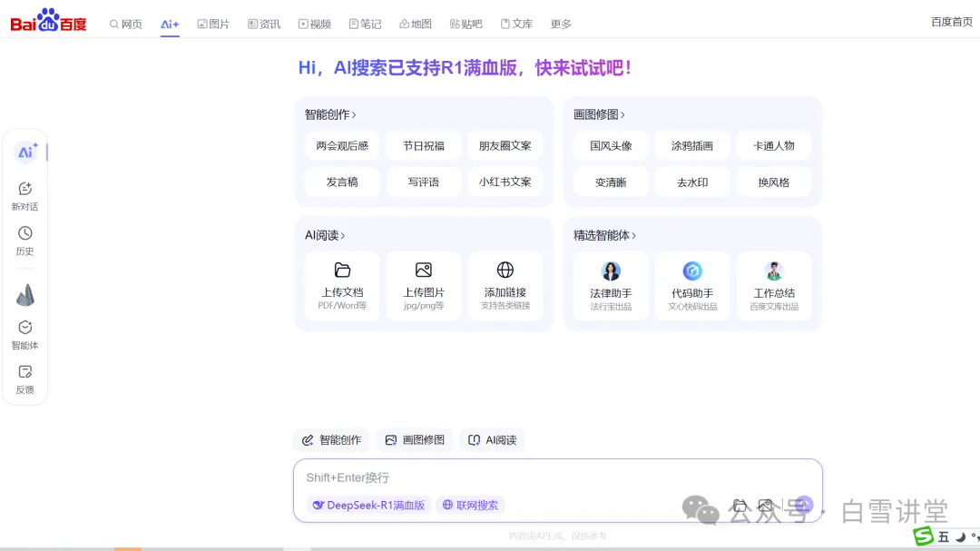Open the Ai+ icon in the left sidebar

tap(25, 152)
